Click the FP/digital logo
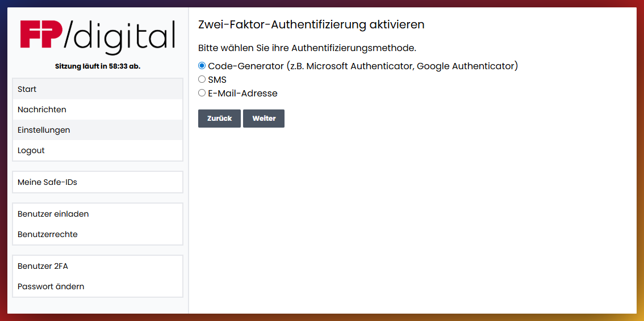The image size is (644, 321). [x=98, y=36]
